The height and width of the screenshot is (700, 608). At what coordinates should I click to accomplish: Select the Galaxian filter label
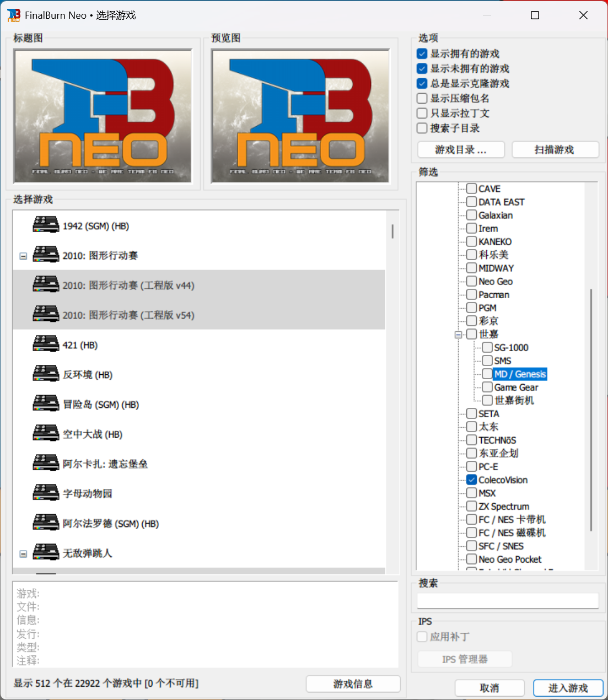click(496, 215)
